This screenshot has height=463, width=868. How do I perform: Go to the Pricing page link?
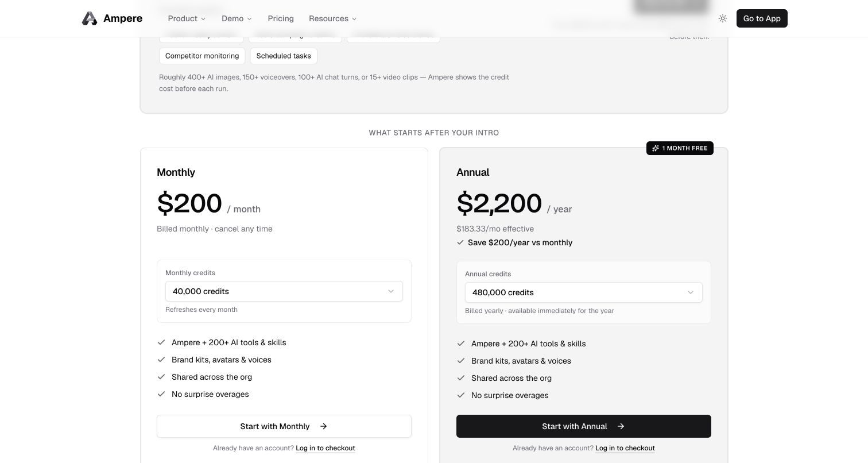(281, 18)
